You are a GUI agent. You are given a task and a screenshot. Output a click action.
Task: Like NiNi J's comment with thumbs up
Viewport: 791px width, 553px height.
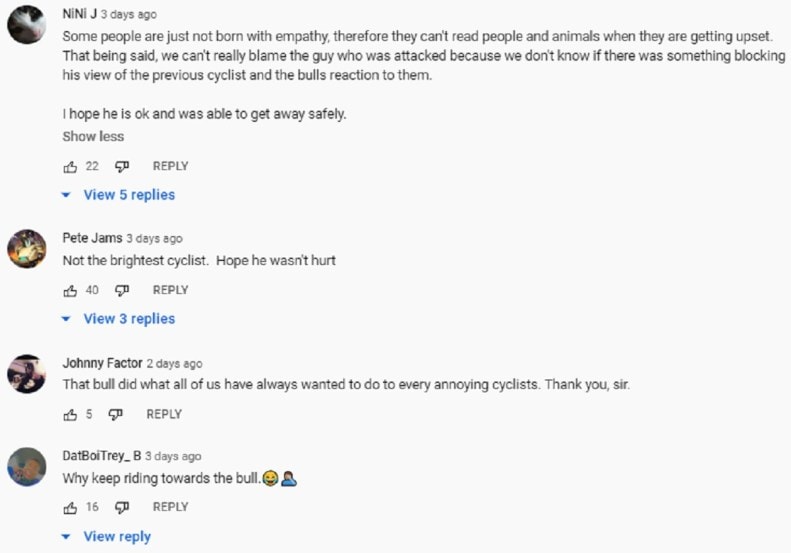point(70,167)
